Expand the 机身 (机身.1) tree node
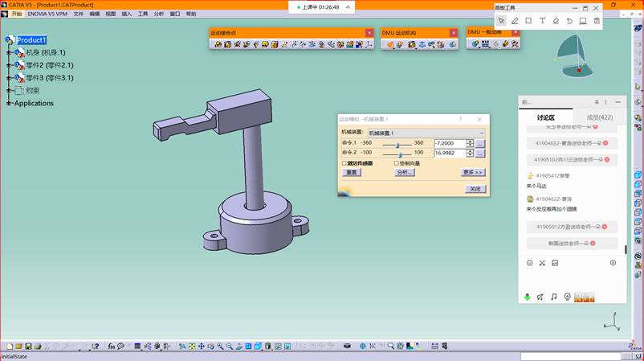The width and height of the screenshot is (644, 361). click(10, 53)
